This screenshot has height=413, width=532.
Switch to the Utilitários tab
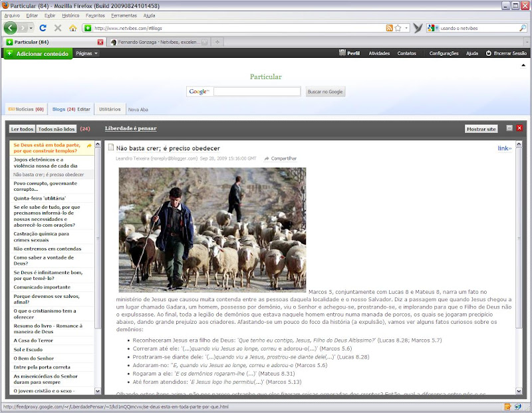coord(110,109)
